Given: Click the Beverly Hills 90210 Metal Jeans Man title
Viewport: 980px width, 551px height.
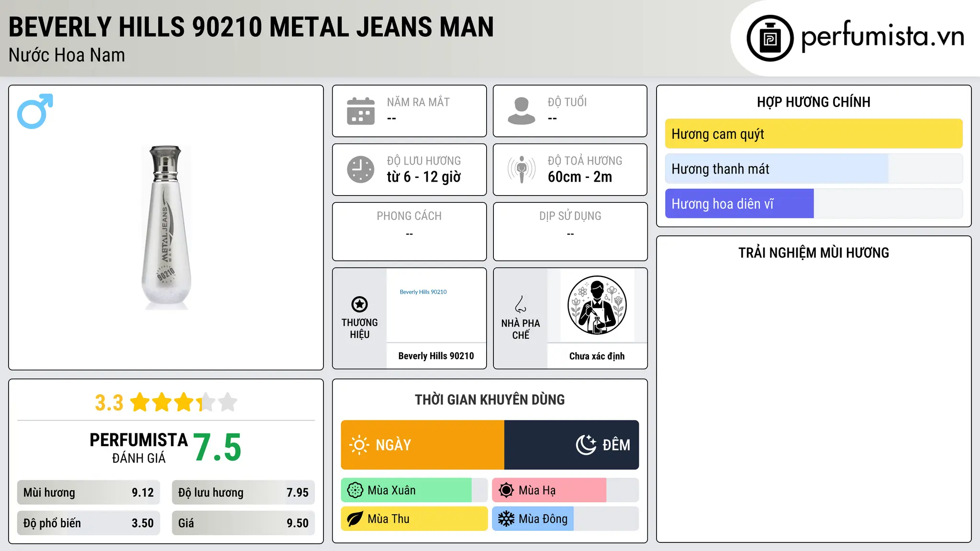Looking at the screenshot, I should (251, 27).
